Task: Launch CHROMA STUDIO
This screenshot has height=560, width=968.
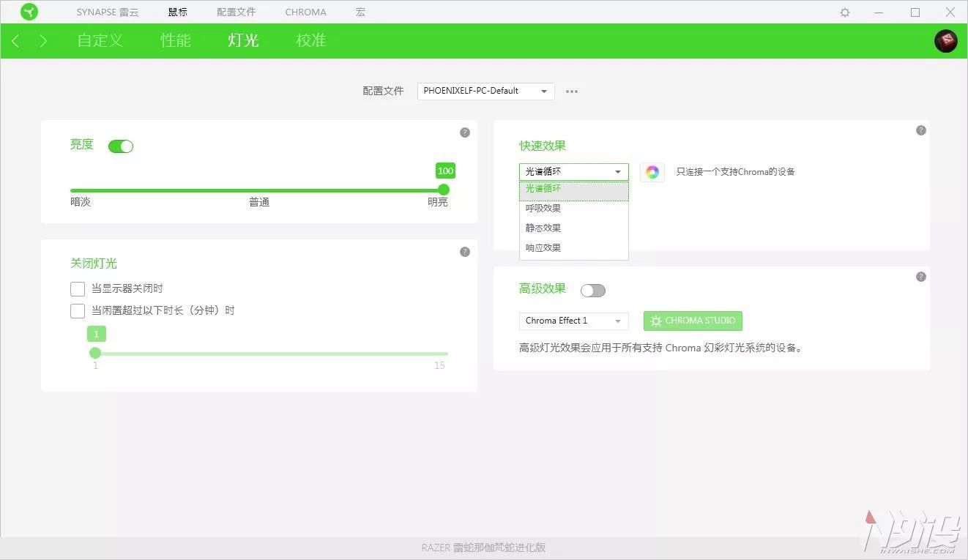Action: tap(693, 321)
